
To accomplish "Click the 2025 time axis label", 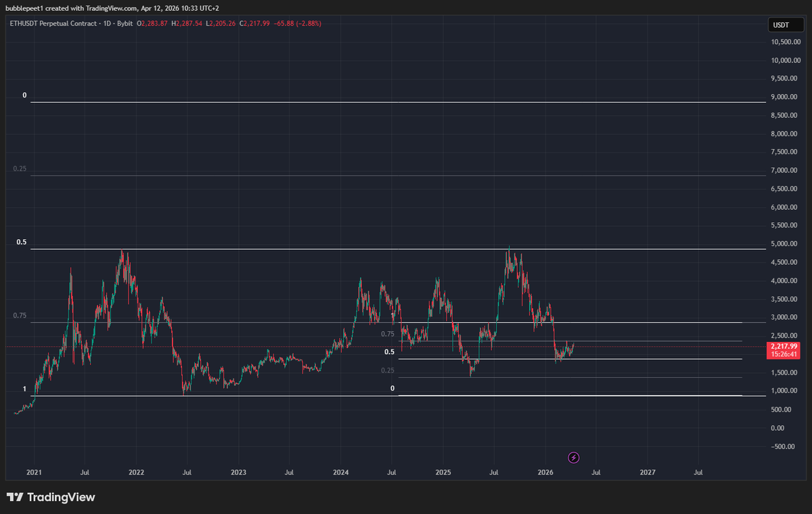I will tap(443, 472).
